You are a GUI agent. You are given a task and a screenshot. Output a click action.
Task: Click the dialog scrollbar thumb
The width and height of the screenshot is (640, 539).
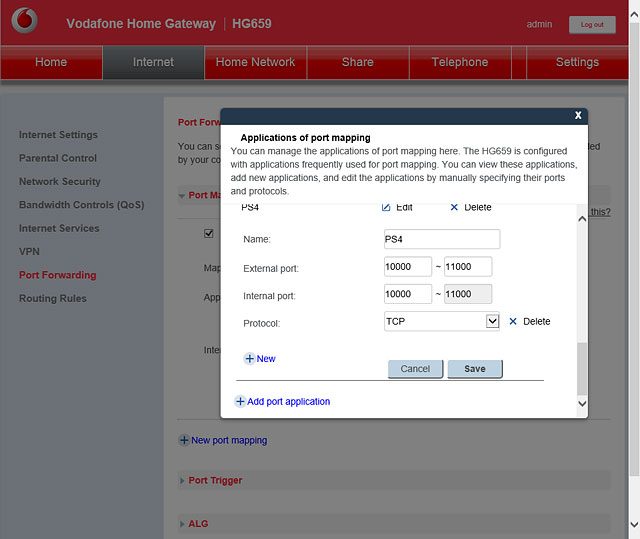pyautogui.click(x=582, y=369)
